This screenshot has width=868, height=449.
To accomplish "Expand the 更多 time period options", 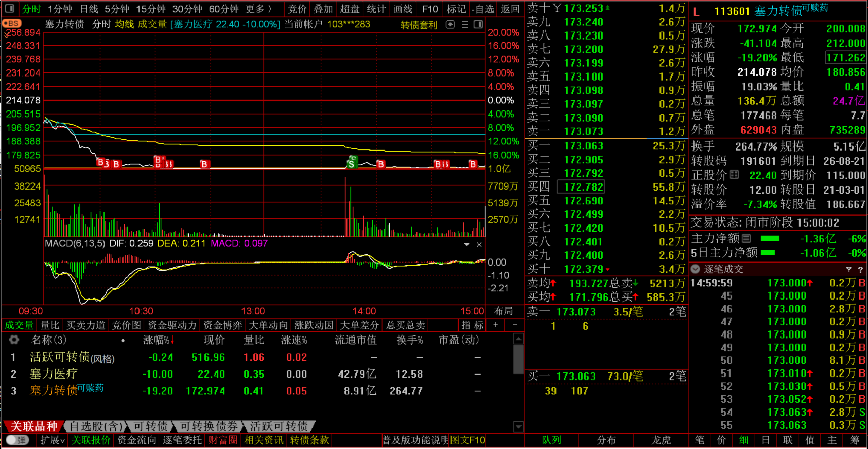I will click(x=258, y=9).
